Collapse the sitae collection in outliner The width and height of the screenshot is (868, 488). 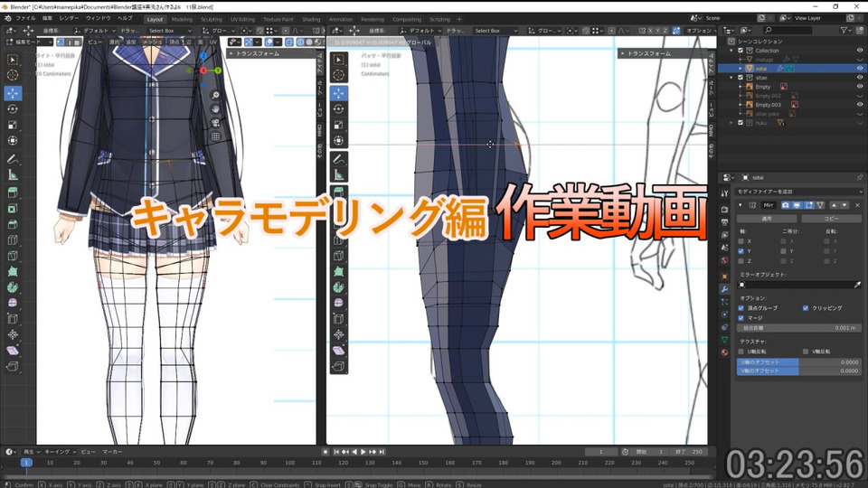click(731, 78)
